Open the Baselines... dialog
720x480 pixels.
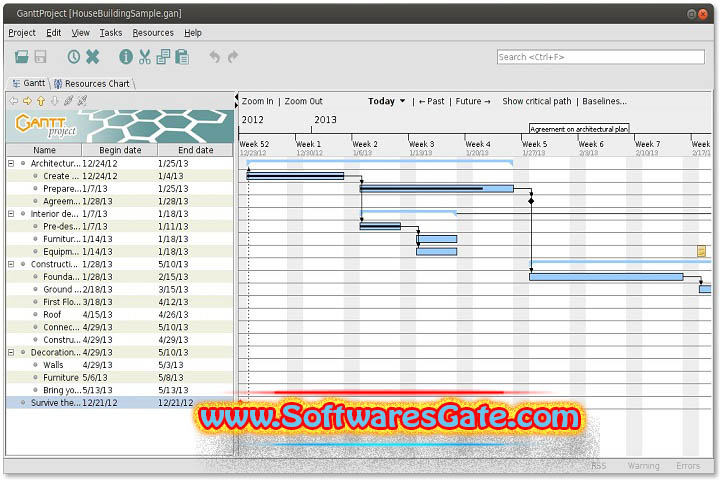604,101
